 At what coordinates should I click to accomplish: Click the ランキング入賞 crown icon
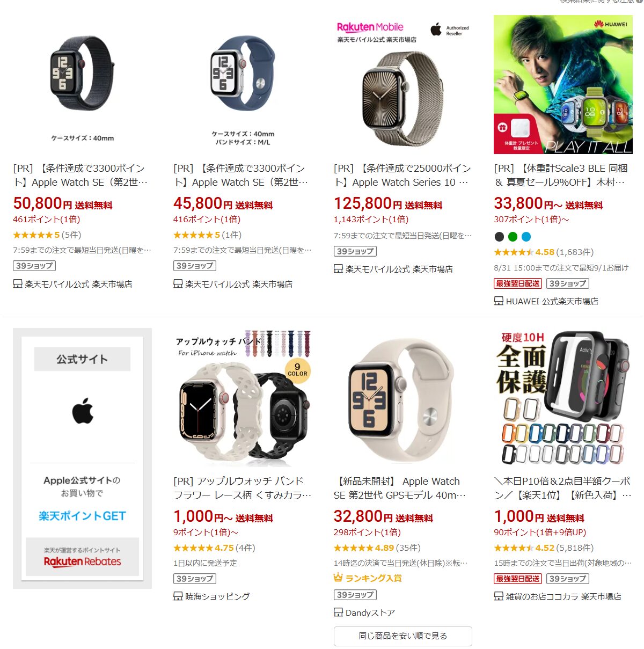tap(338, 578)
